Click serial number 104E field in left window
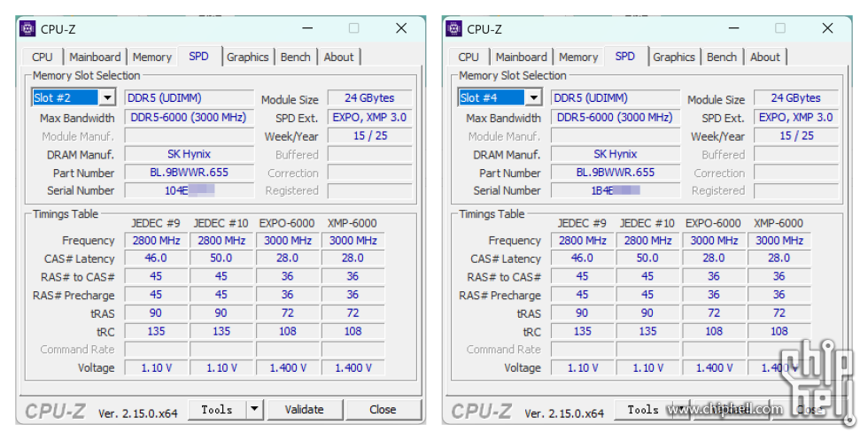868x440 pixels. pos(190,190)
